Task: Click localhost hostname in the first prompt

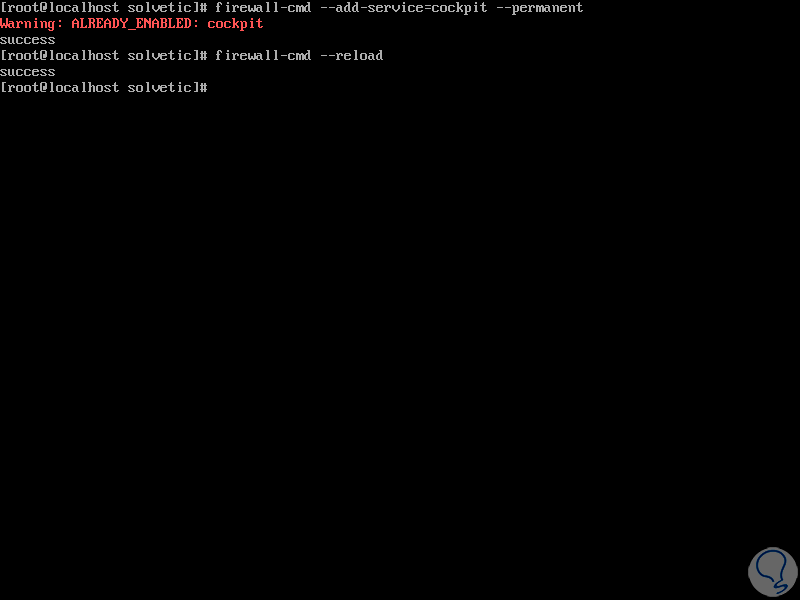Action: 84,8
